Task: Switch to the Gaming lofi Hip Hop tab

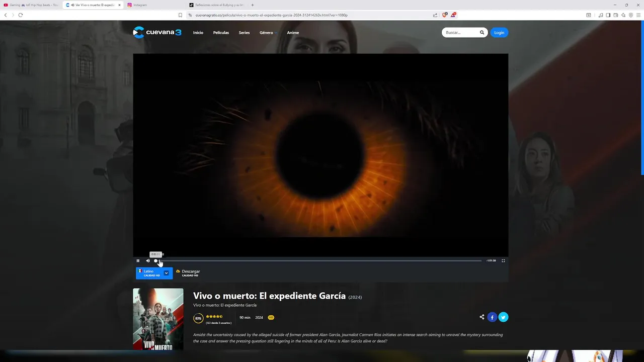Action: (31, 5)
